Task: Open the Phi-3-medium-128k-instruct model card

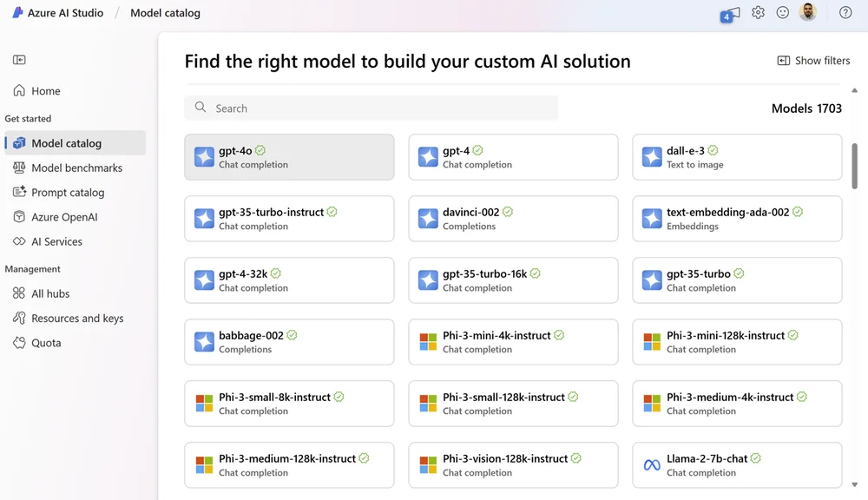Action: tap(290, 465)
